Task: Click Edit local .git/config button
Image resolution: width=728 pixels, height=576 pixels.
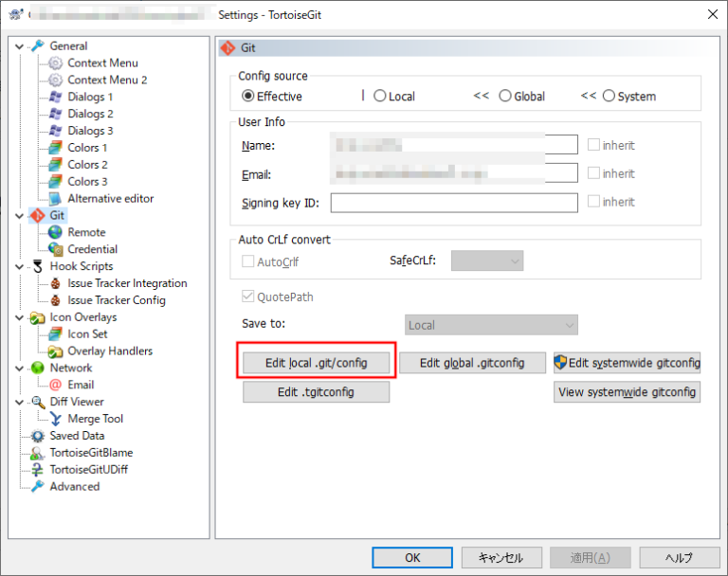Action: tap(316, 363)
